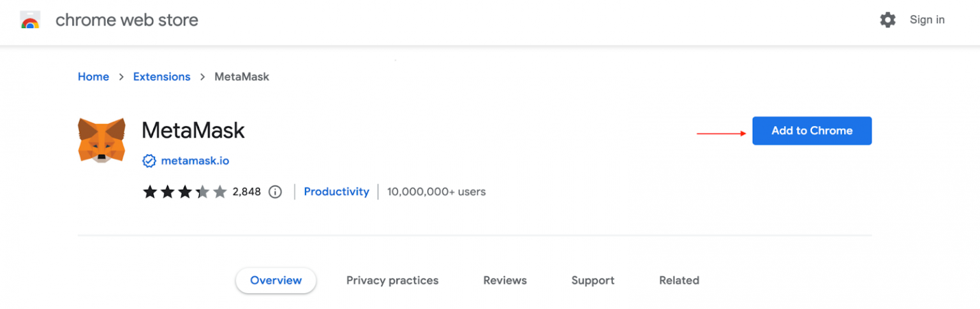
Task: Visit the metamask.io publisher link
Action: [x=195, y=161]
